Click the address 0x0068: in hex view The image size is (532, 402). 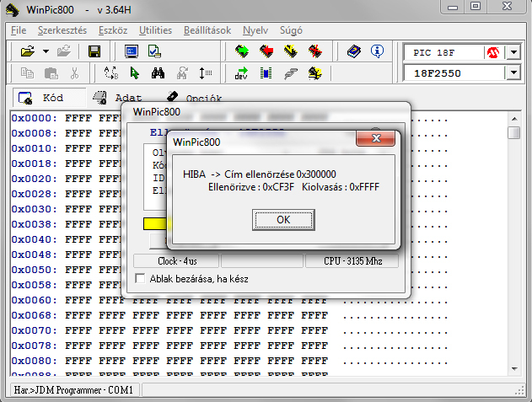point(35,315)
